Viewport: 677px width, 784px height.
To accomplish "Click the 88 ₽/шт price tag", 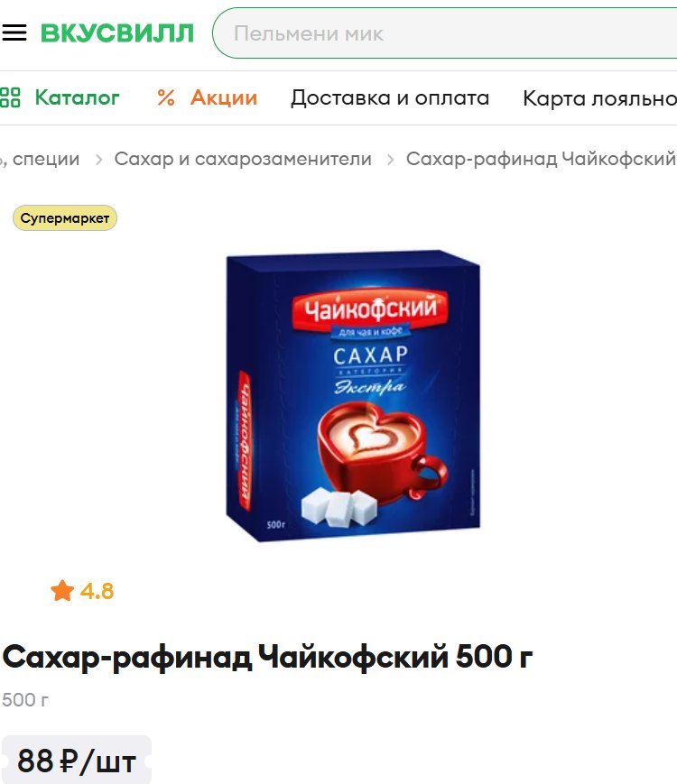I will [x=77, y=760].
